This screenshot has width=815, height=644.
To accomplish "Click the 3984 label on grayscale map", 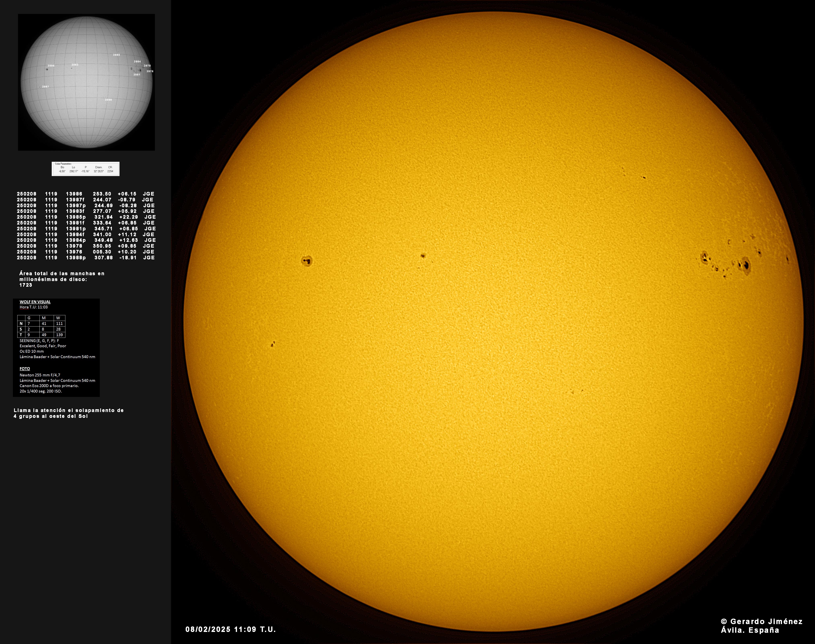I will (137, 61).
